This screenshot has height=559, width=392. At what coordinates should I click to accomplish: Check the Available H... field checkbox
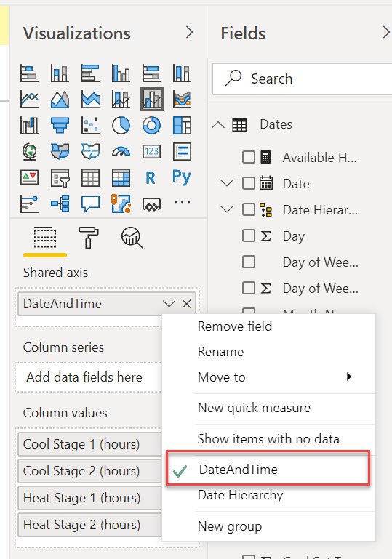click(249, 157)
